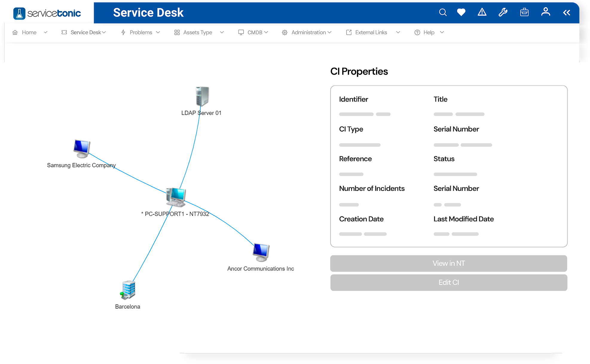The width and height of the screenshot is (590, 364).
Task: Open the Problems menu item
Action: tap(140, 32)
